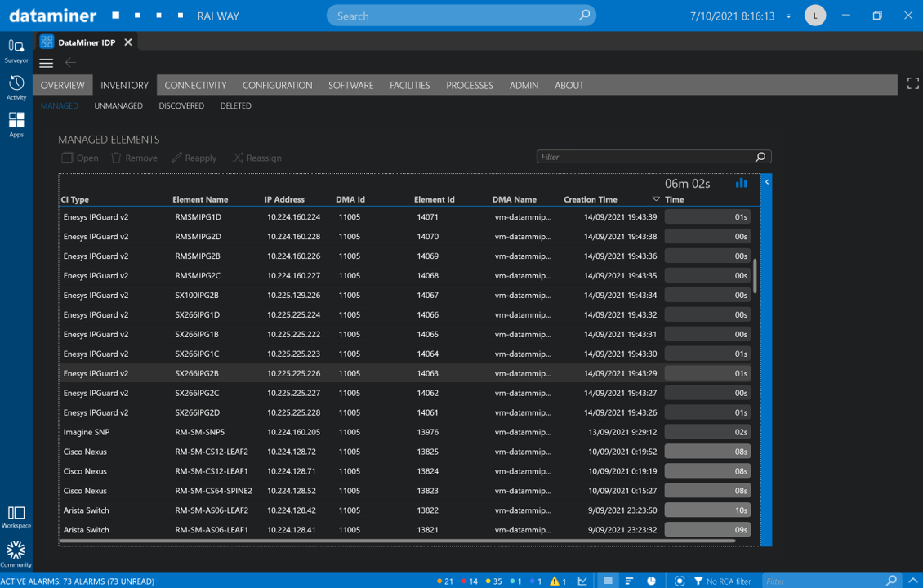Switch to the OVERVIEW tab
The image size is (923, 588).
[x=62, y=86]
